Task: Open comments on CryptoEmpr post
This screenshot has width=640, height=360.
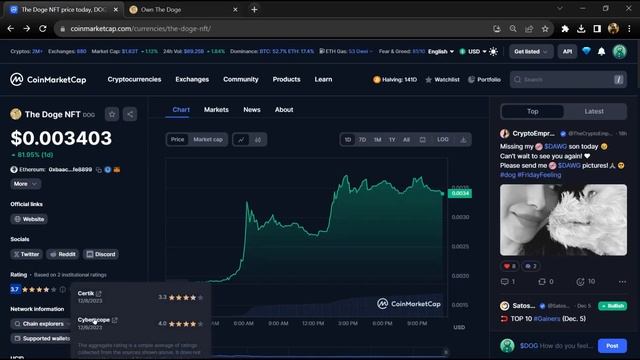Action: coord(508,282)
